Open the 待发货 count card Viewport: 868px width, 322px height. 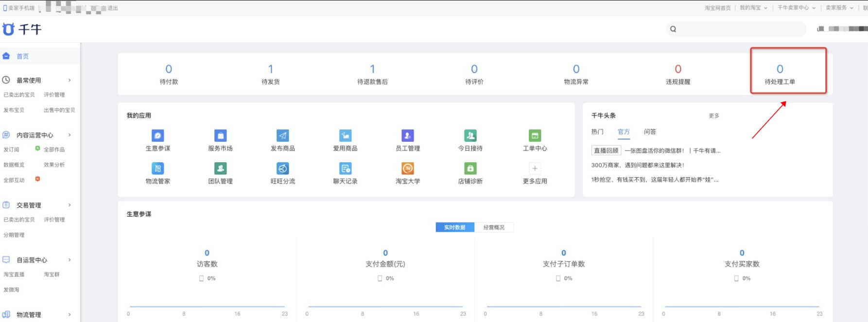[x=271, y=74]
